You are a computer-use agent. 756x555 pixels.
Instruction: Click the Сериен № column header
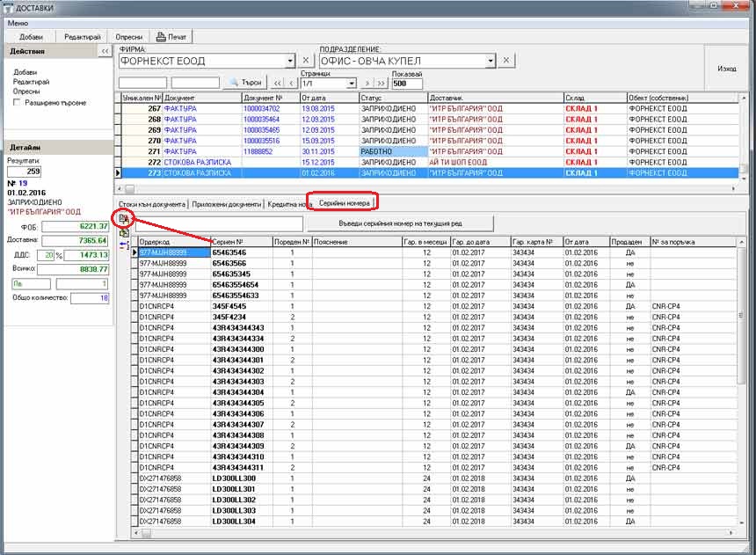coord(242,242)
